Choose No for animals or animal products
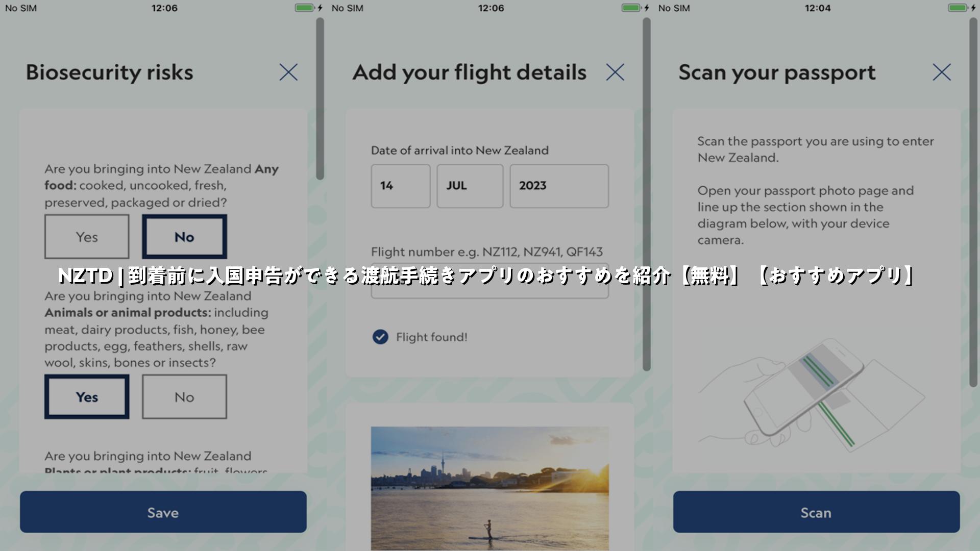This screenshot has height=551, width=980. [184, 397]
